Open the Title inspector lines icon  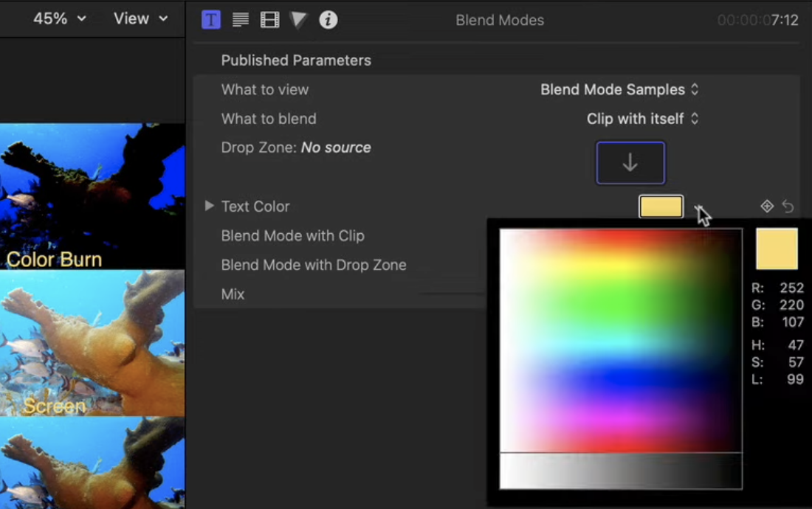click(x=241, y=20)
